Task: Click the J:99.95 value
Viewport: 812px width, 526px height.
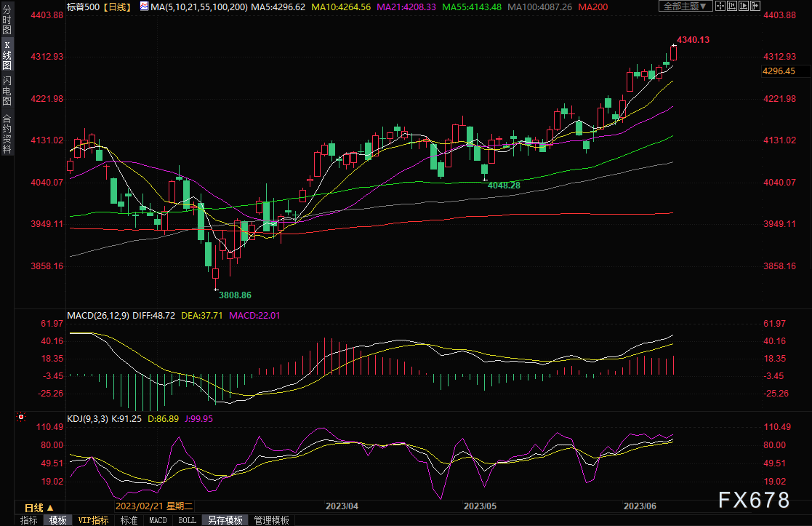Action: click(199, 419)
